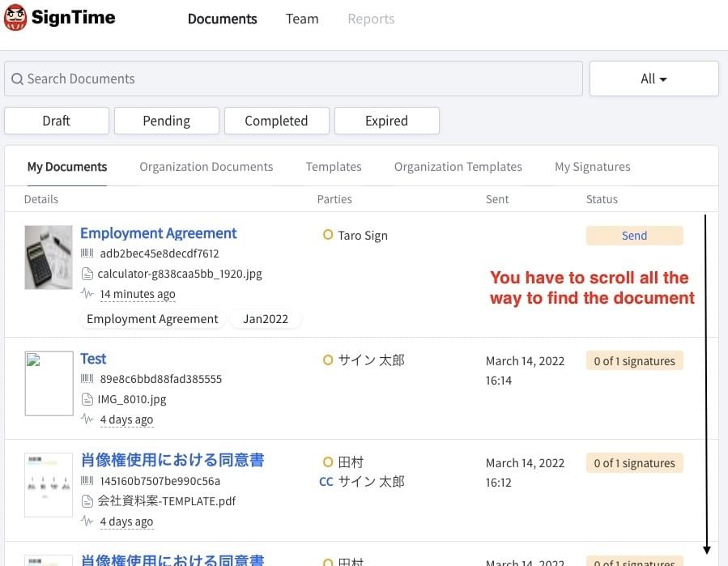Click the ID 89e8c6bbd88fad385555
The width and height of the screenshot is (728, 566).
160,379
